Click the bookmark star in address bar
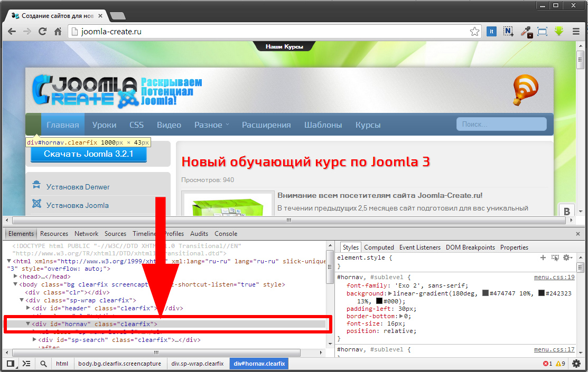Viewport: 588px width, 372px height. click(x=475, y=32)
